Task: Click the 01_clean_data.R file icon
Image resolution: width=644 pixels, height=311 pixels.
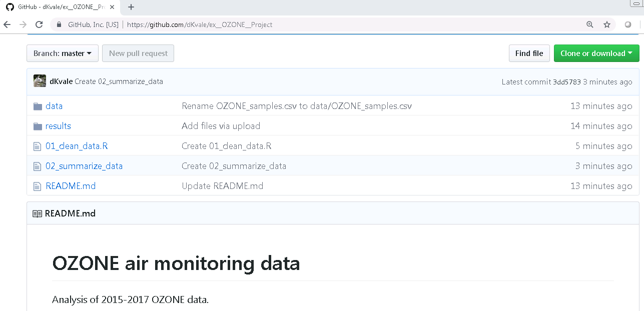Action: 37,146
